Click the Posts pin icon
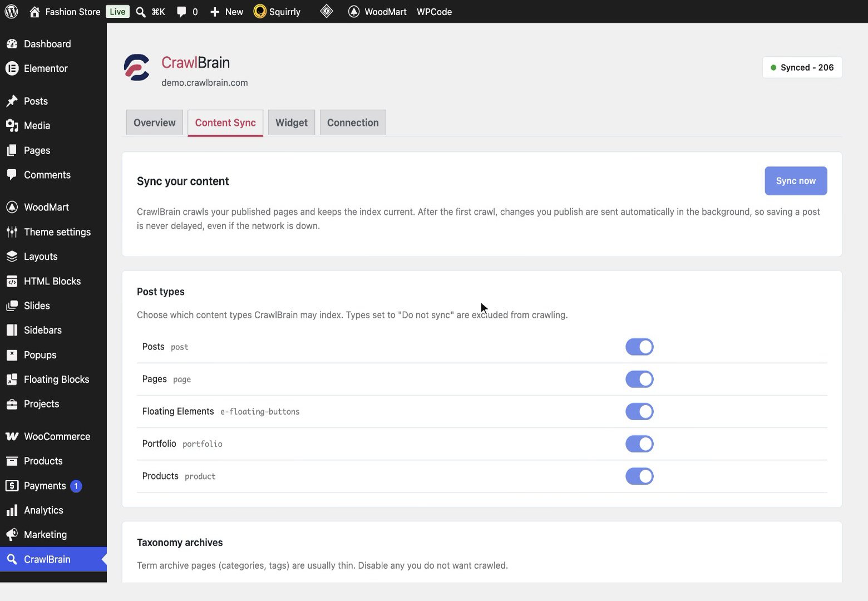This screenshot has width=868, height=601. click(12, 101)
